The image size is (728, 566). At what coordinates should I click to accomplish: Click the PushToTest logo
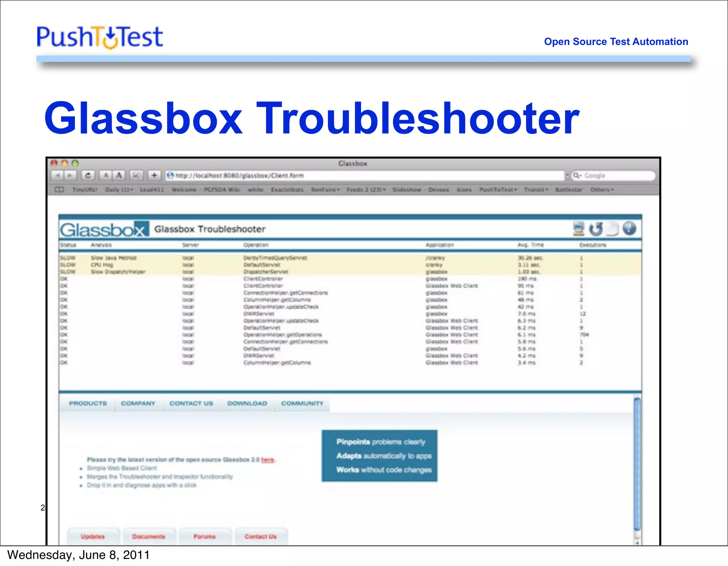tap(100, 37)
